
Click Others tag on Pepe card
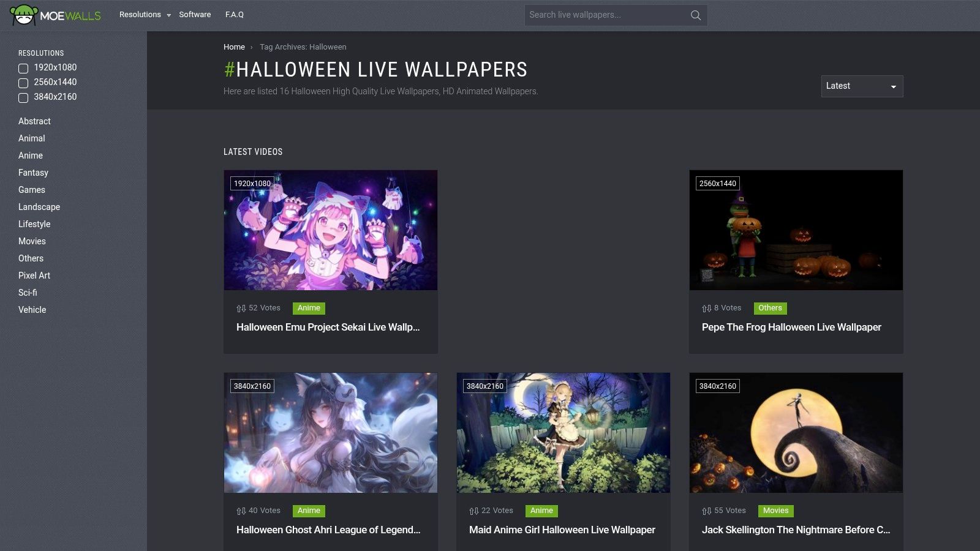tap(770, 309)
